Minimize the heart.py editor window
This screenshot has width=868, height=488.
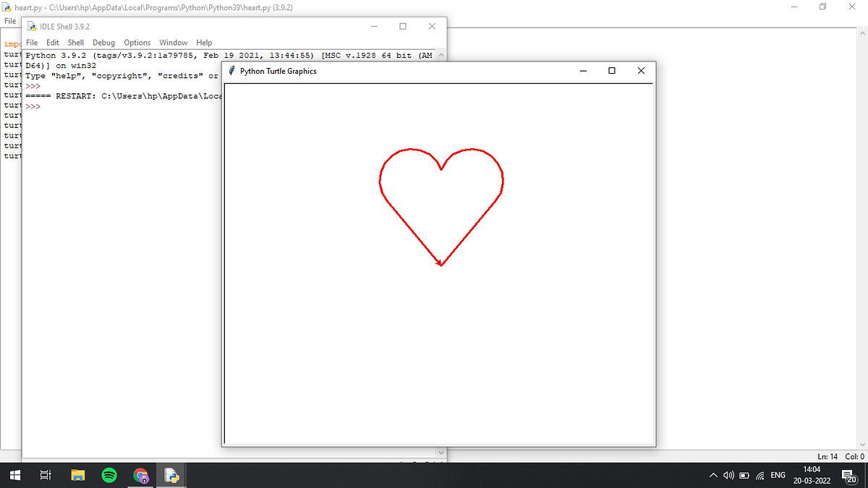(x=794, y=7)
